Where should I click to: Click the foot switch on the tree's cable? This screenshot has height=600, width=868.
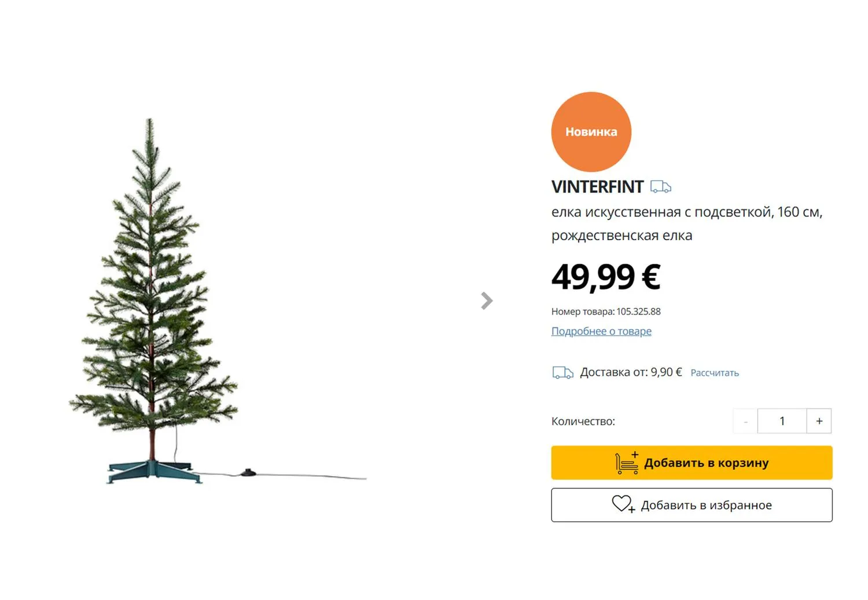click(248, 473)
